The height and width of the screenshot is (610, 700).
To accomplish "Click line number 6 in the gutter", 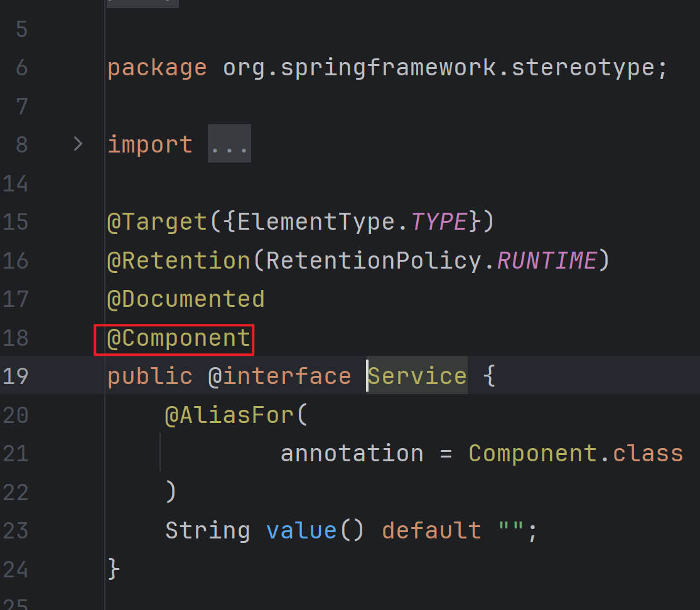I will coord(21,68).
